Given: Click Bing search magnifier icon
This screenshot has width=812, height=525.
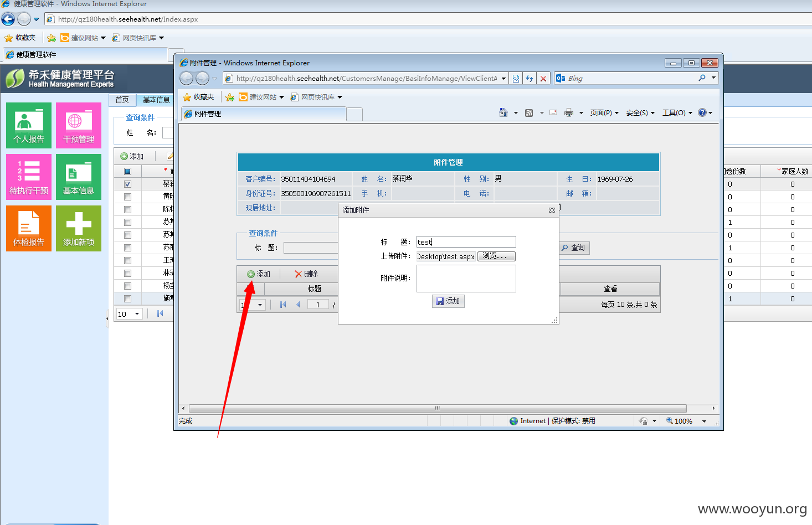Looking at the screenshot, I should (x=702, y=78).
